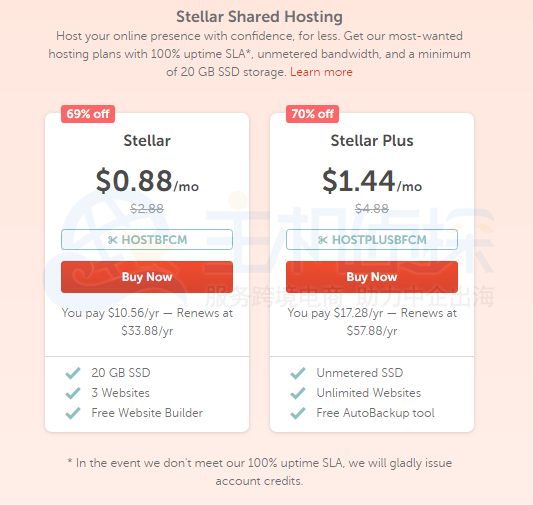Click the 70% off badge
The height and width of the screenshot is (505, 533).
coord(312,114)
